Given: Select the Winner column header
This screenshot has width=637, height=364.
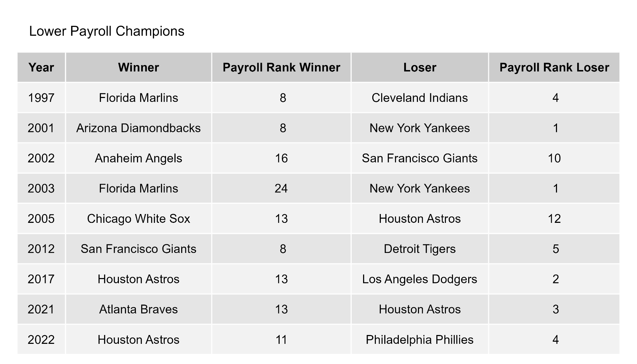Looking at the screenshot, I should click(x=138, y=67).
